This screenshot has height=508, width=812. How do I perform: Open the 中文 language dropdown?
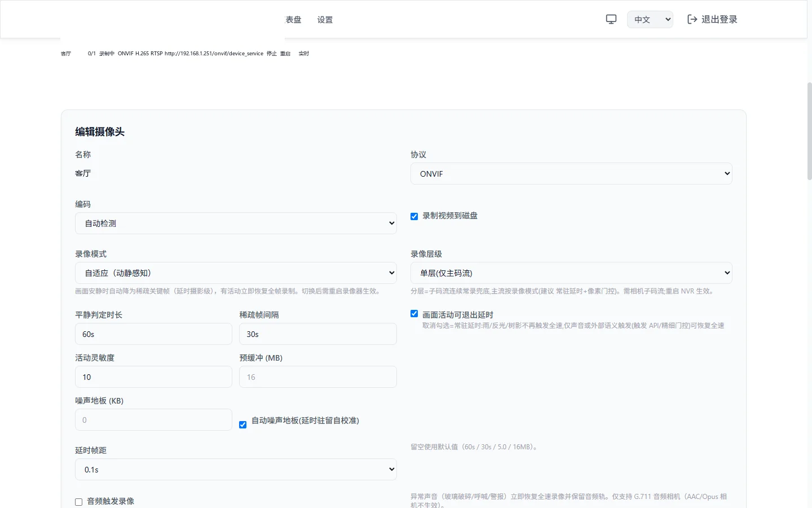tap(650, 19)
